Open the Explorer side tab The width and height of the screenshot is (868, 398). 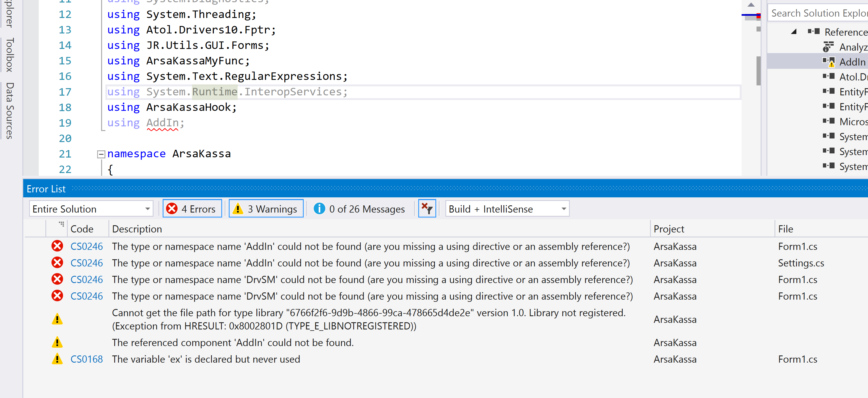[9, 14]
